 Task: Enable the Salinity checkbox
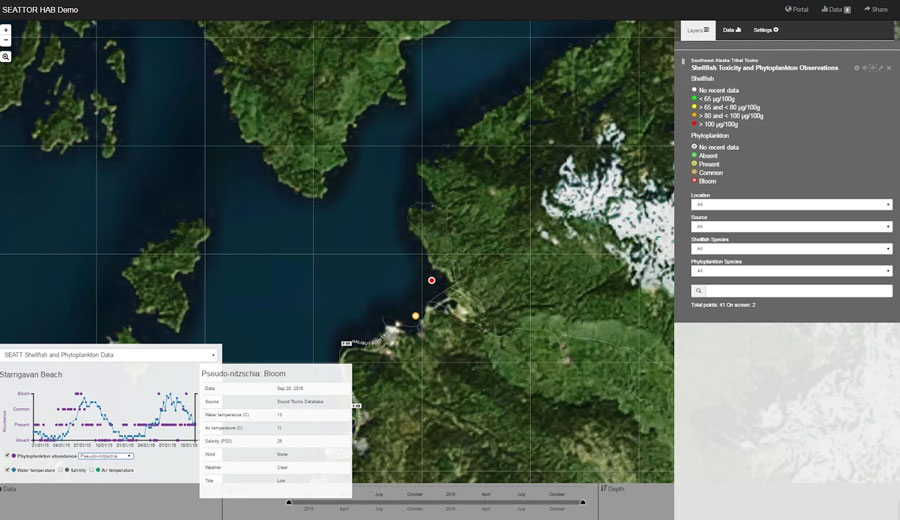pyautogui.click(x=62, y=469)
